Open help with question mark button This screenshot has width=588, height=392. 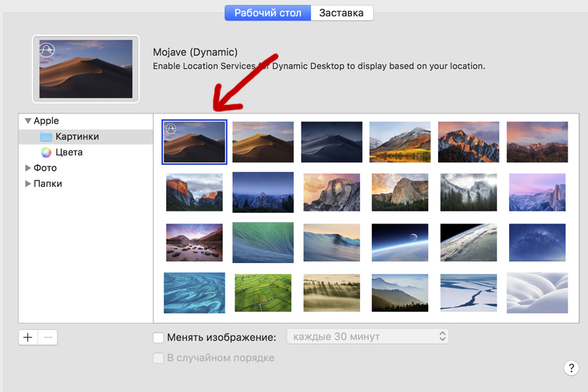tap(571, 368)
